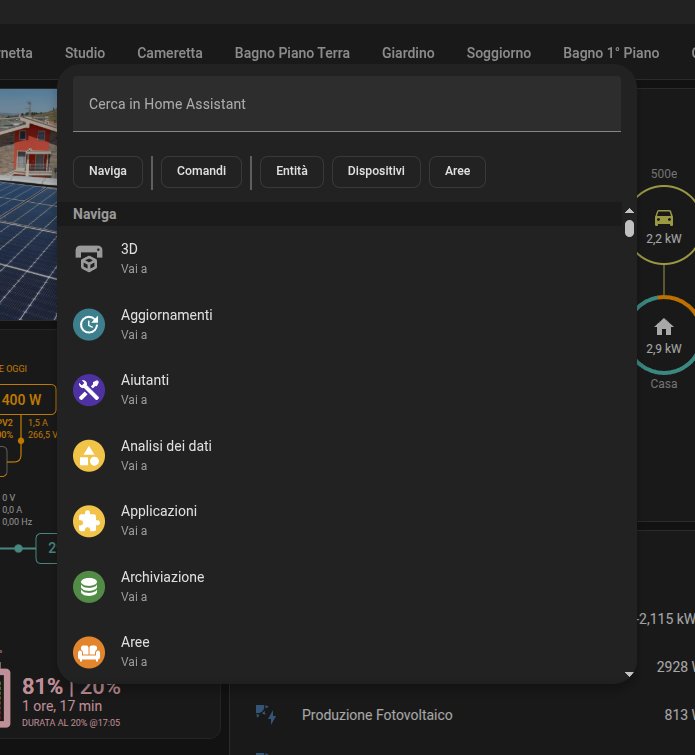Filter results with the Entità chip
Image resolution: width=695 pixels, height=755 pixels.
(x=292, y=171)
